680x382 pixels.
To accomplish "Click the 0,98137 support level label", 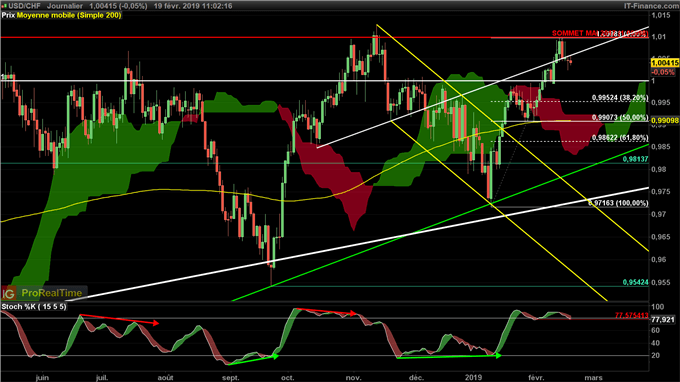I will [x=635, y=160].
